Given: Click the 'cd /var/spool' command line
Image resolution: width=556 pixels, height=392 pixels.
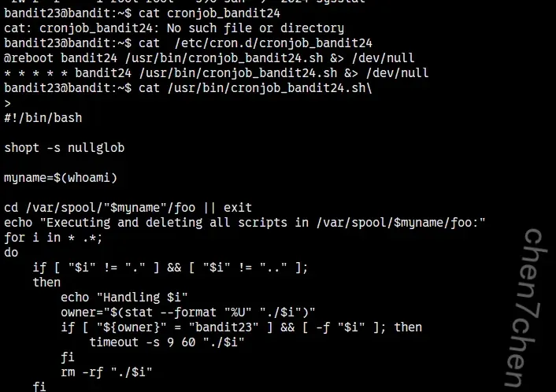Looking at the screenshot, I should tap(128, 207).
